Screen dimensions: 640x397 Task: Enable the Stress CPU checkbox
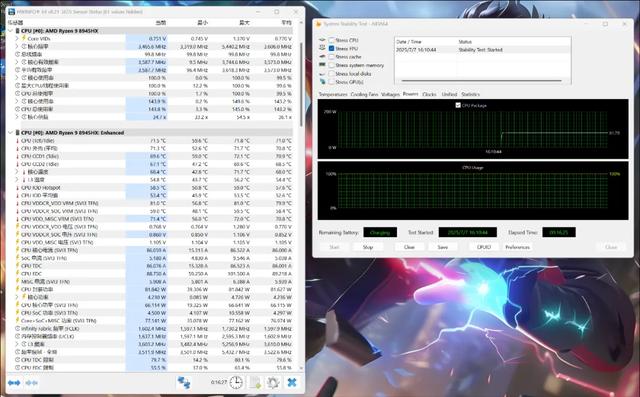tap(331, 40)
